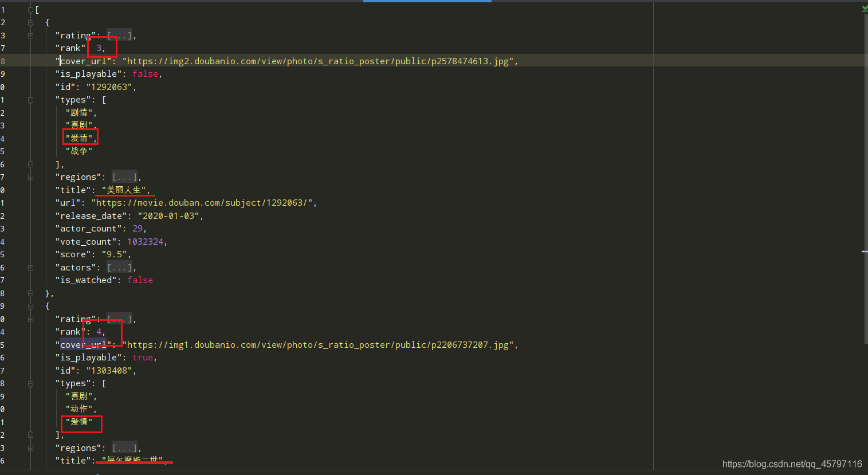Click the id value "1292063"

click(x=109, y=87)
